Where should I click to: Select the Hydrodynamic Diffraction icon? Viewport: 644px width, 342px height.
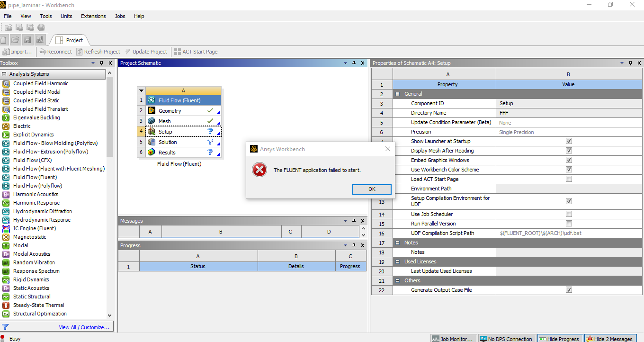tap(6, 211)
